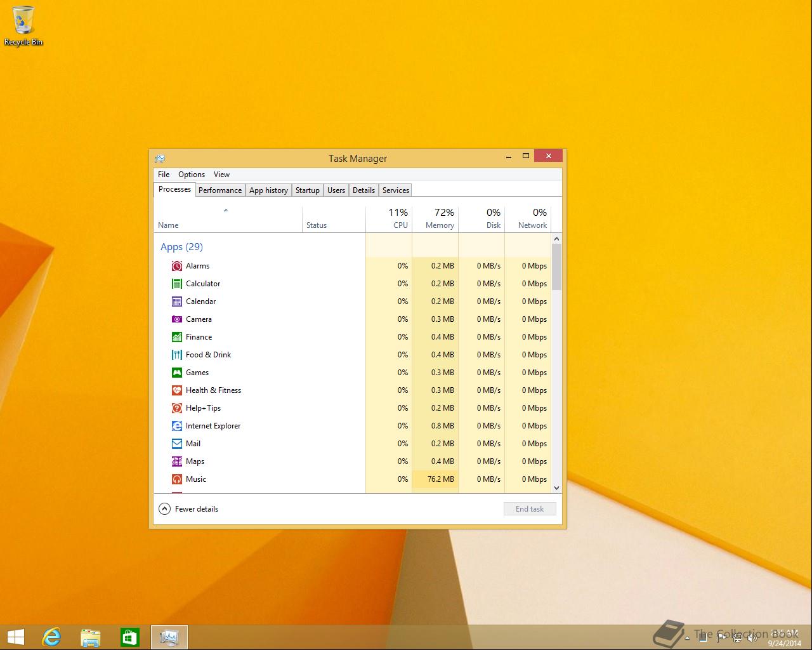Open the Startup tab
Image resolution: width=812 pixels, height=650 pixels.
click(x=308, y=190)
